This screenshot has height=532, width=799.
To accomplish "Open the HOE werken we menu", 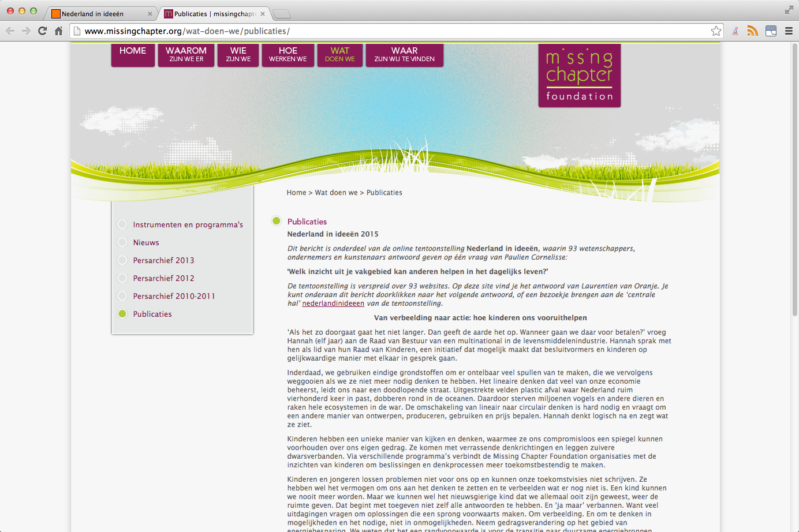I will pos(288,55).
